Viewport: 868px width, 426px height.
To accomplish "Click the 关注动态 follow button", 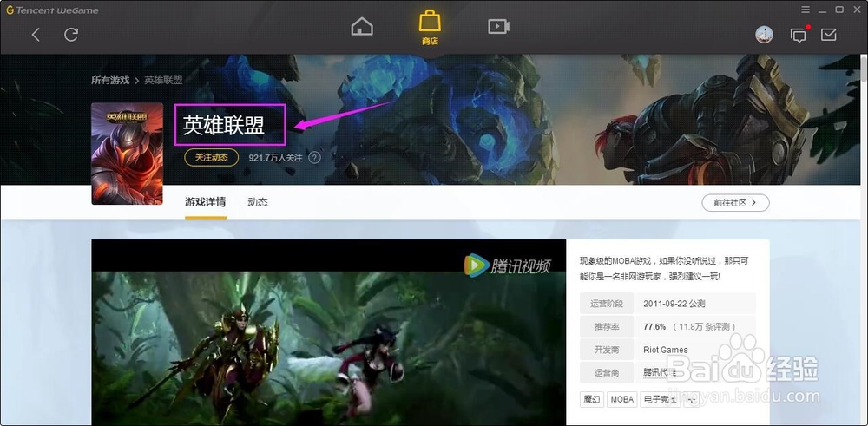I will [x=212, y=158].
